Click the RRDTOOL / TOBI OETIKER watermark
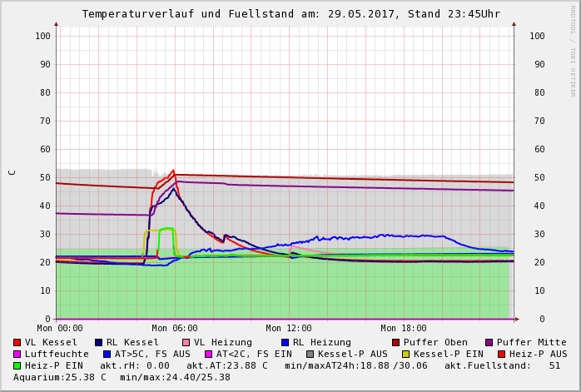This screenshot has height=392, width=581. tap(572, 50)
